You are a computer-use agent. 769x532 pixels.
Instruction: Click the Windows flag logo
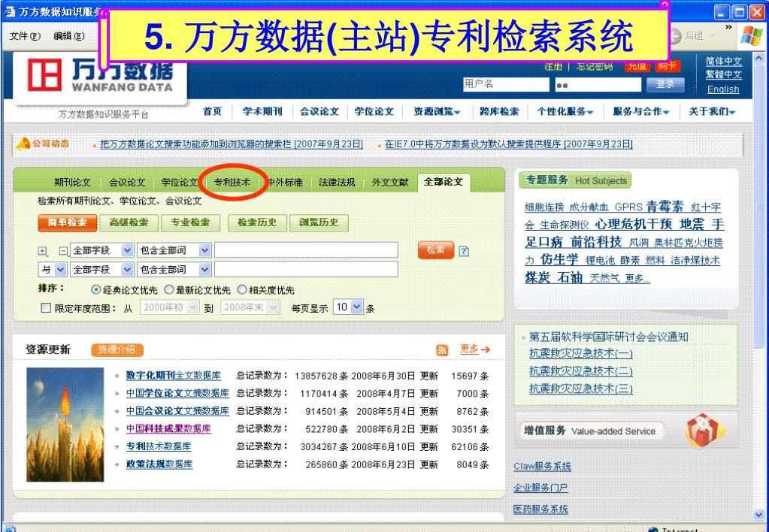(x=752, y=36)
